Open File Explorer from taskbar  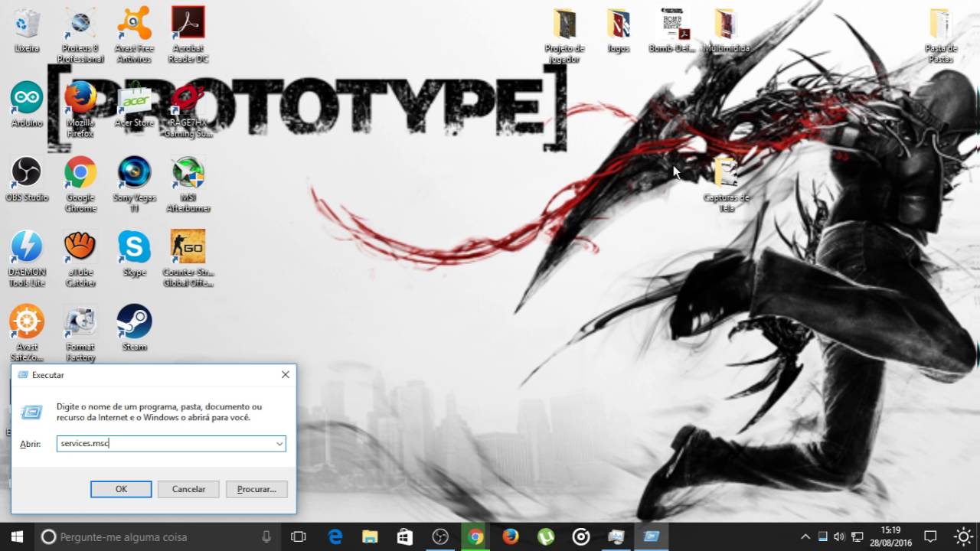(370, 536)
